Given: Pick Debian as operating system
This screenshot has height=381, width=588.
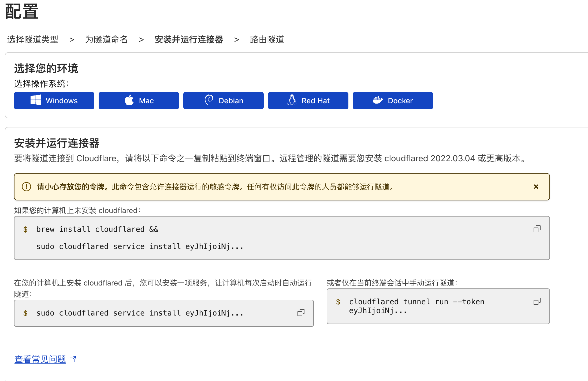Looking at the screenshot, I should (223, 101).
